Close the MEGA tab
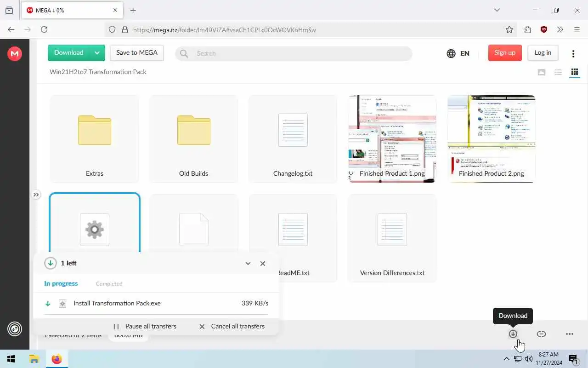This screenshot has width=588, height=368. pyautogui.click(x=115, y=10)
